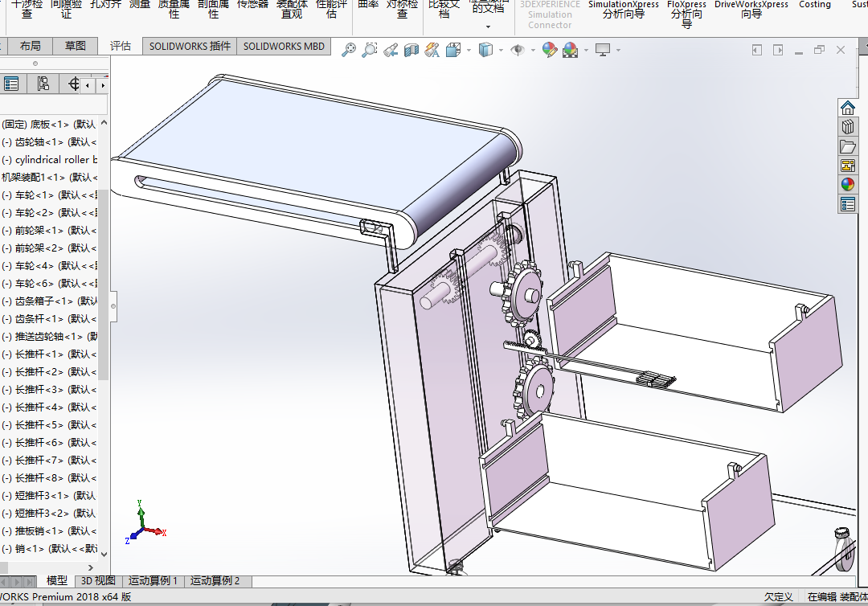The height and width of the screenshot is (606, 868).
Task: Activate the Section View tool
Action: coord(411,50)
